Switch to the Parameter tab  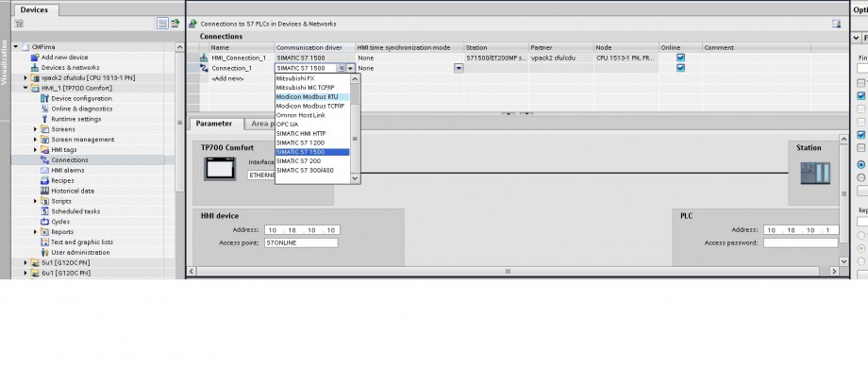click(213, 124)
